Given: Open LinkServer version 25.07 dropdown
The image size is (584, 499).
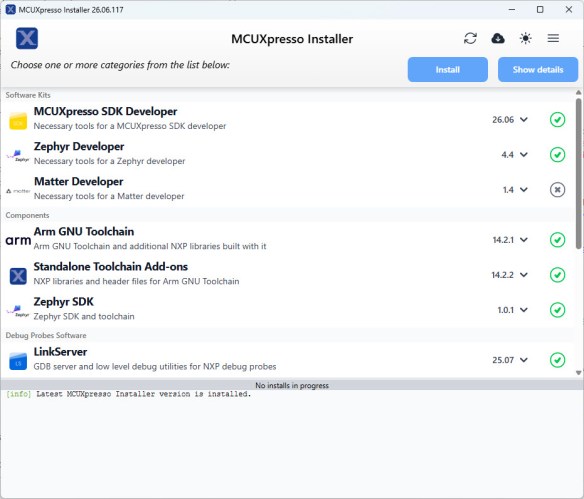Looking at the screenshot, I should [x=510, y=360].
